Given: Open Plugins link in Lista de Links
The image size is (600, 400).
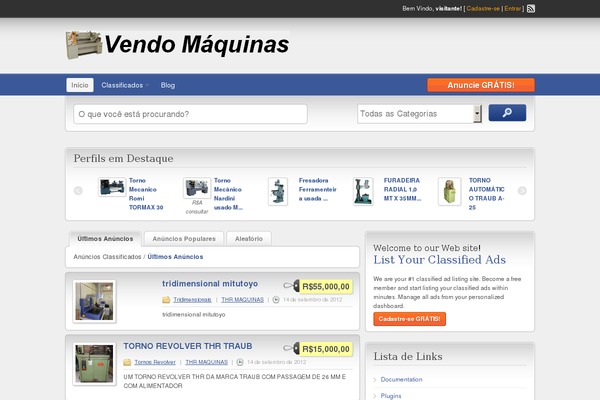Looking at the screenshot, I should click(x=391, y=396).
